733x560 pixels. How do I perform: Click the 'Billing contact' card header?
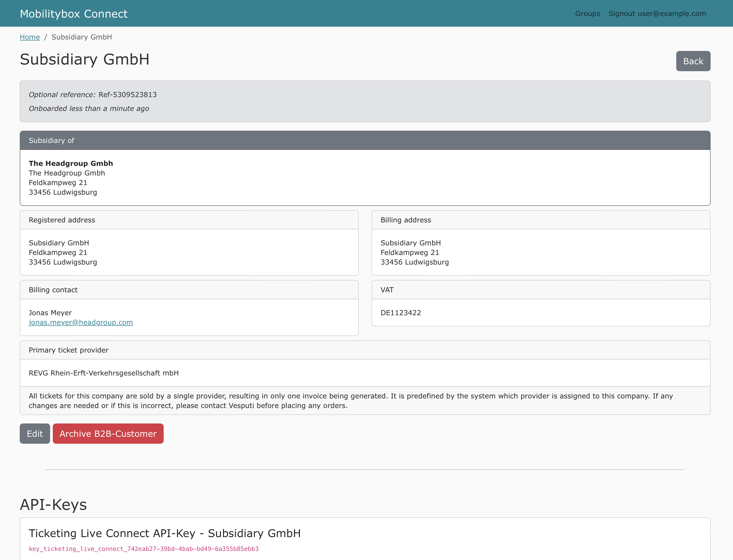click(x=189, y=290)
